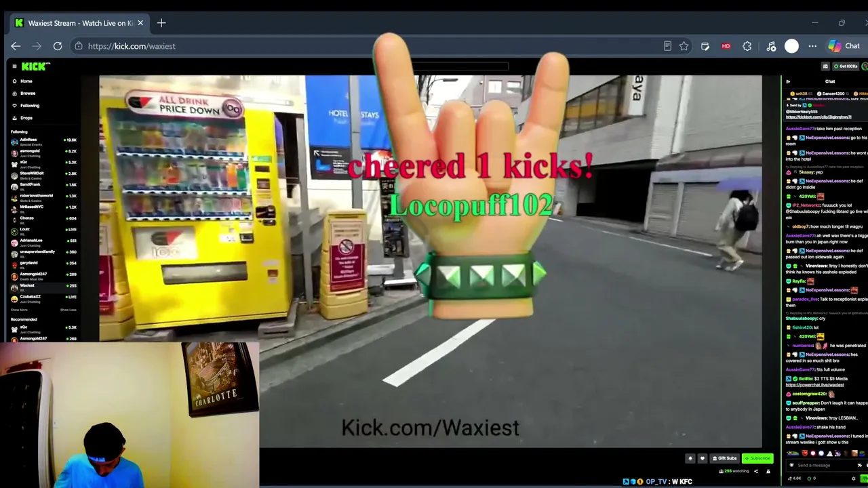
Task: Click the green Subscribe button
Action: click(x=757, y=458)
